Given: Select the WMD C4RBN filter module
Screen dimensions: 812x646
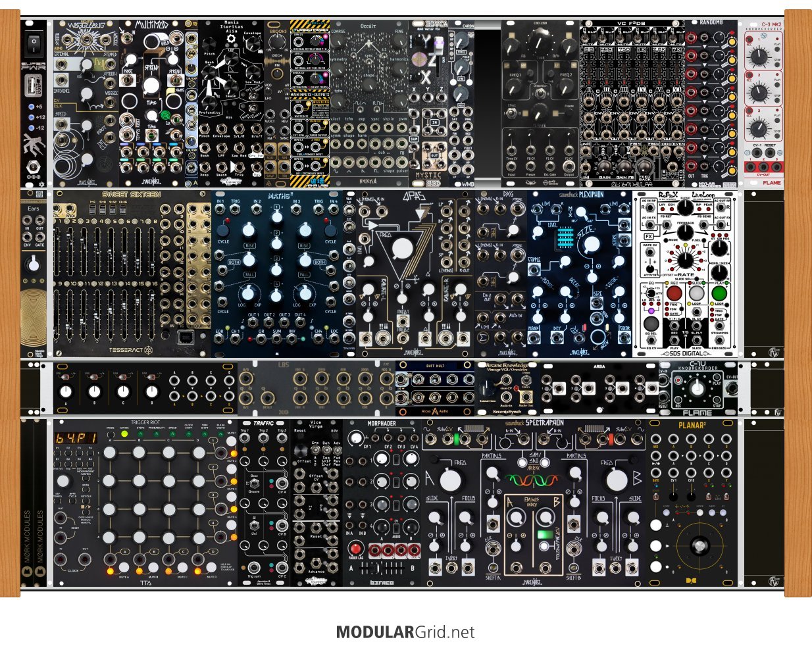Looking at the screenshot, I should tap(461, 103).
